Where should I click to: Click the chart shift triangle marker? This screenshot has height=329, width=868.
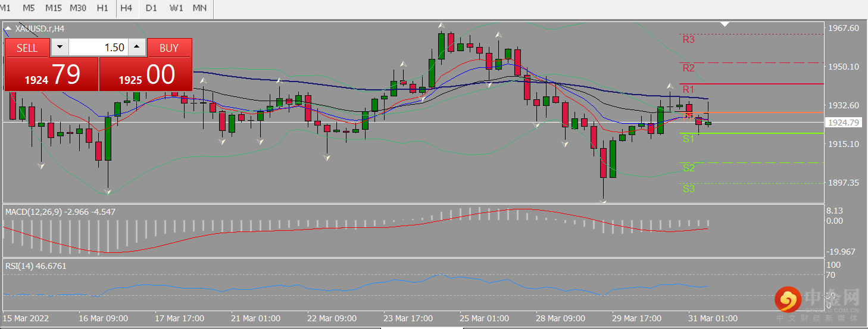pos(725,24)
